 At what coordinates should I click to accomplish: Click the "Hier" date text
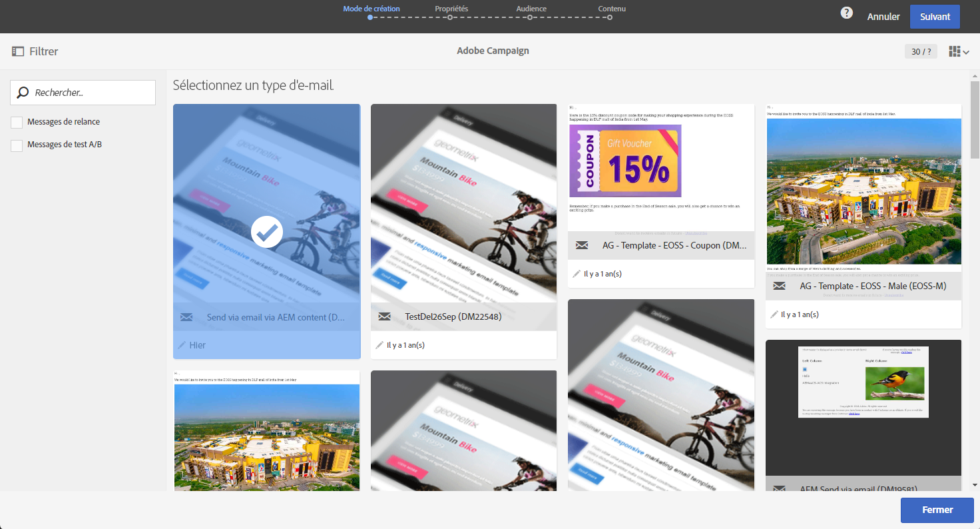[x=198, y=345]
